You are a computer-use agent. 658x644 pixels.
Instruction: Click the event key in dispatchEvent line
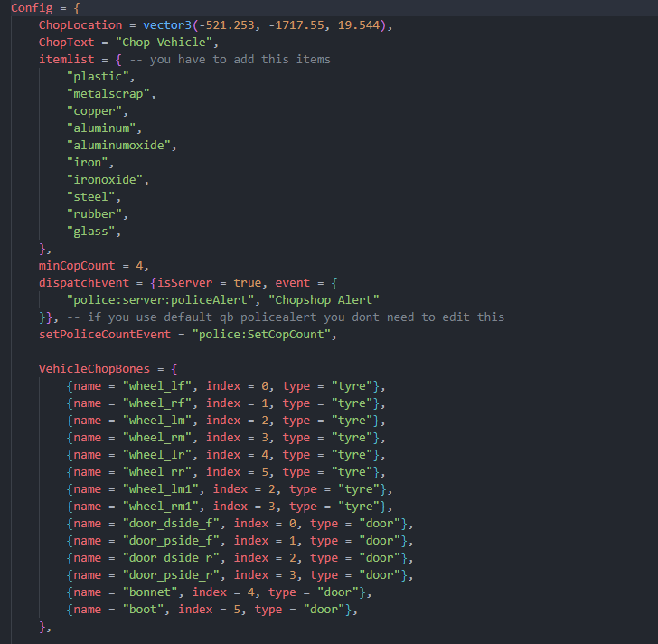click(x=293, y=282)
